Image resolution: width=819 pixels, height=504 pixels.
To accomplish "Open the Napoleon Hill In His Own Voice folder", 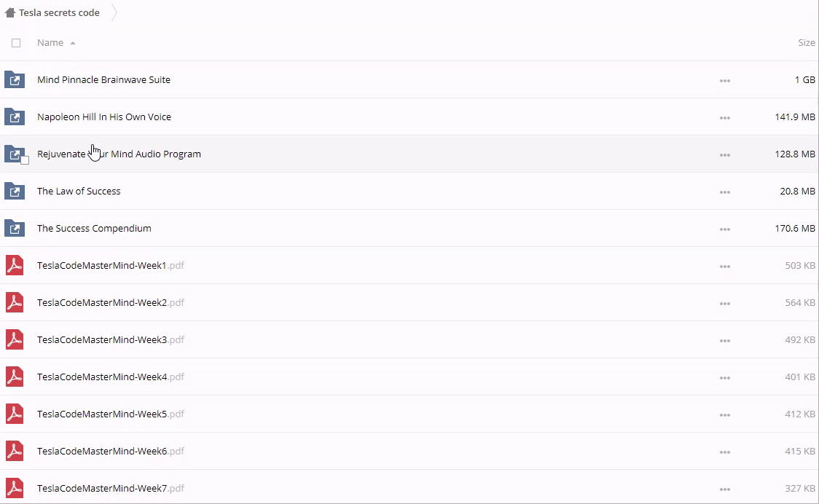I will click(x=104, y=117).
